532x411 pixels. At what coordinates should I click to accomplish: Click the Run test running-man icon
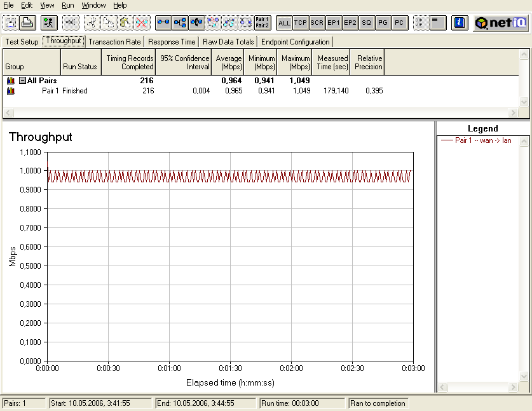(48, 23)
